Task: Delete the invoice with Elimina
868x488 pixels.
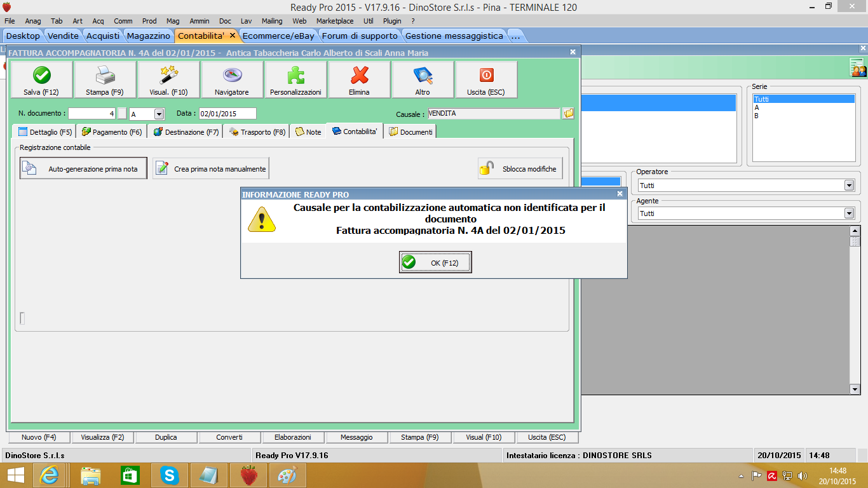Action: 359,79
